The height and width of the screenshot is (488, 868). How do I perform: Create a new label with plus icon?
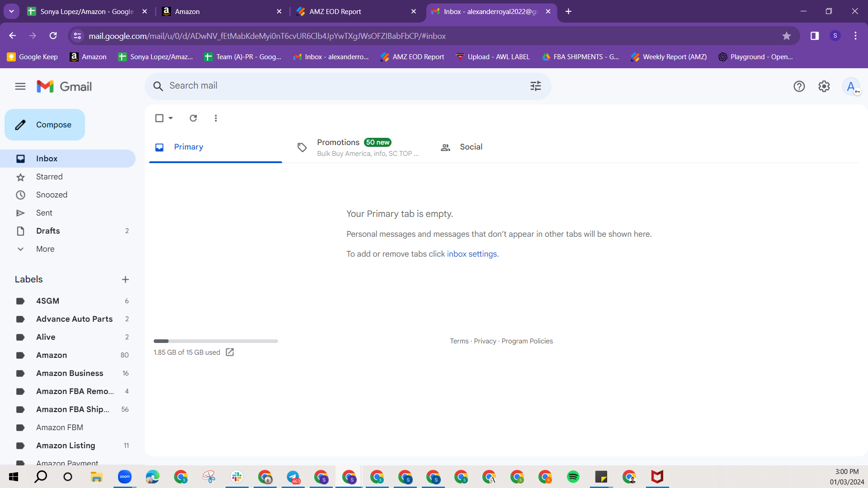tap(125, 279)
